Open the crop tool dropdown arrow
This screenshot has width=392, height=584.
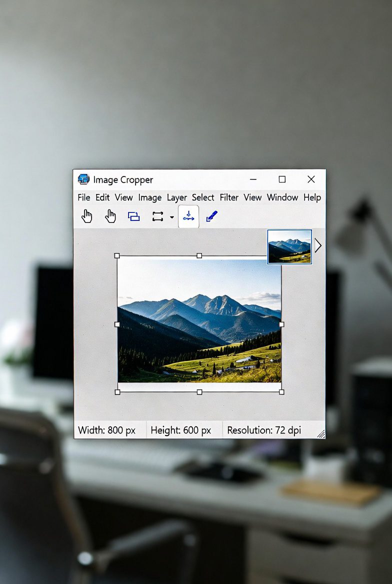[172, 217]
